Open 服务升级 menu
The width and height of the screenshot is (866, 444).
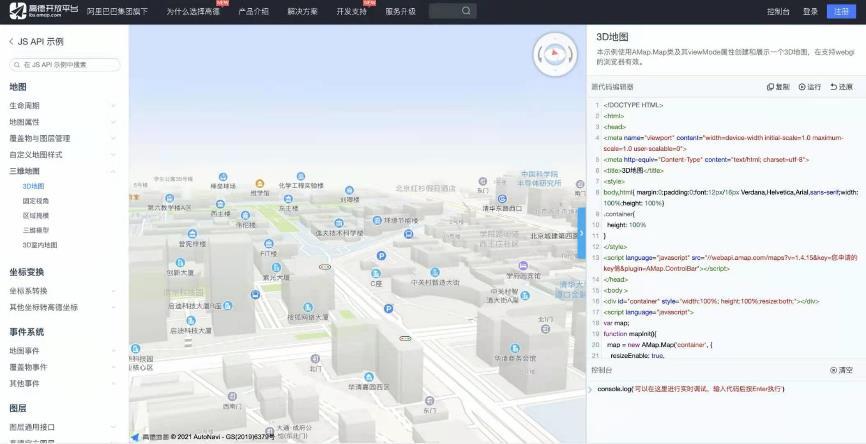[x=400, y=12]
